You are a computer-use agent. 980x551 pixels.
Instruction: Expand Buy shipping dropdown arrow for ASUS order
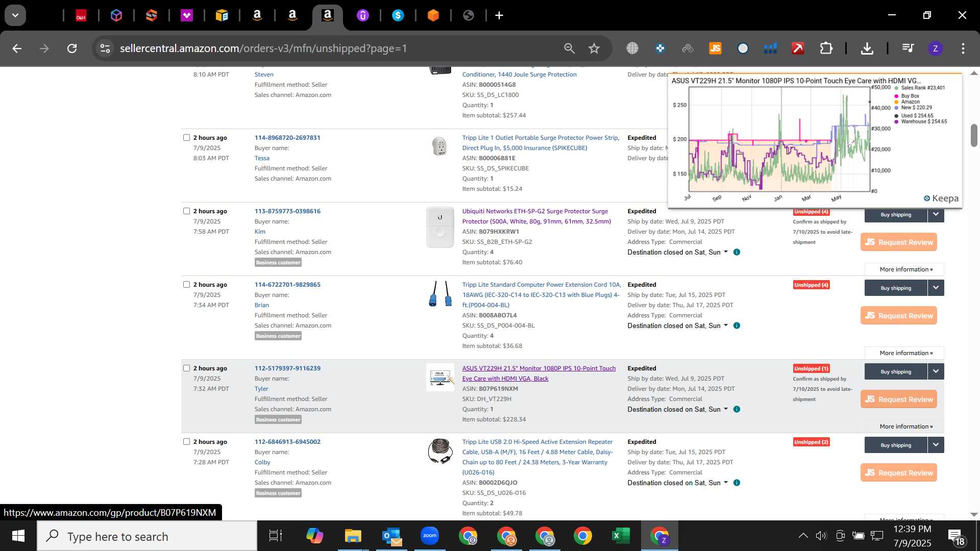[x=936, y=371]
